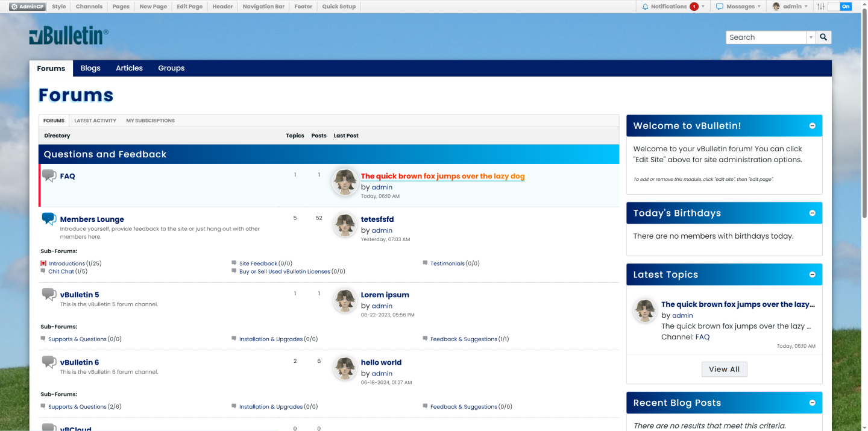Click Edit Page in toolbar
Screen dimensions: 868x431
[x=190, y=7]
